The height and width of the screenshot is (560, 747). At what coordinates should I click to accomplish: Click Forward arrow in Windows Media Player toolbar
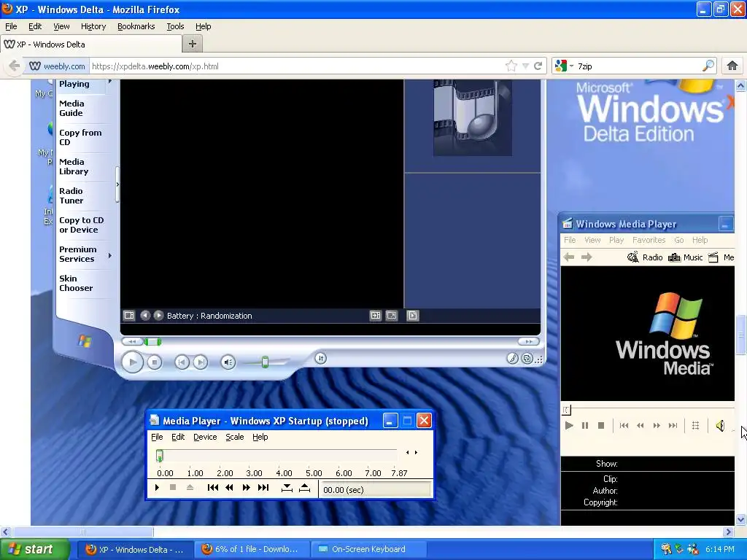tap(587, 257)
